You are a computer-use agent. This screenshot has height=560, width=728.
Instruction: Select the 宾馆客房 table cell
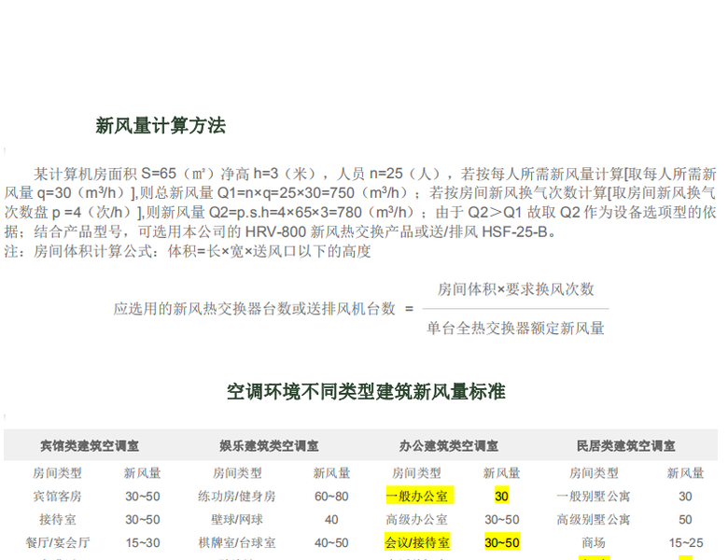coord(58,497)
